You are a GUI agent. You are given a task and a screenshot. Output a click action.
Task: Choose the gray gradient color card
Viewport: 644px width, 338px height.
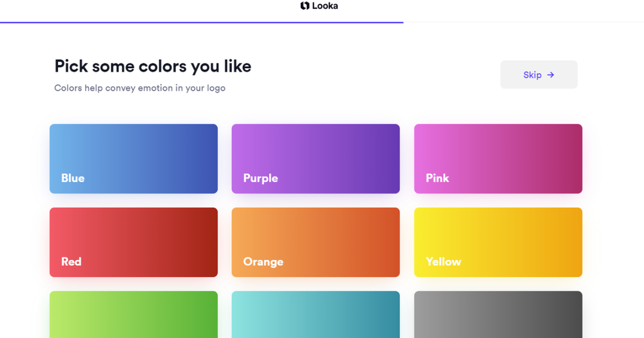[498, 316]
